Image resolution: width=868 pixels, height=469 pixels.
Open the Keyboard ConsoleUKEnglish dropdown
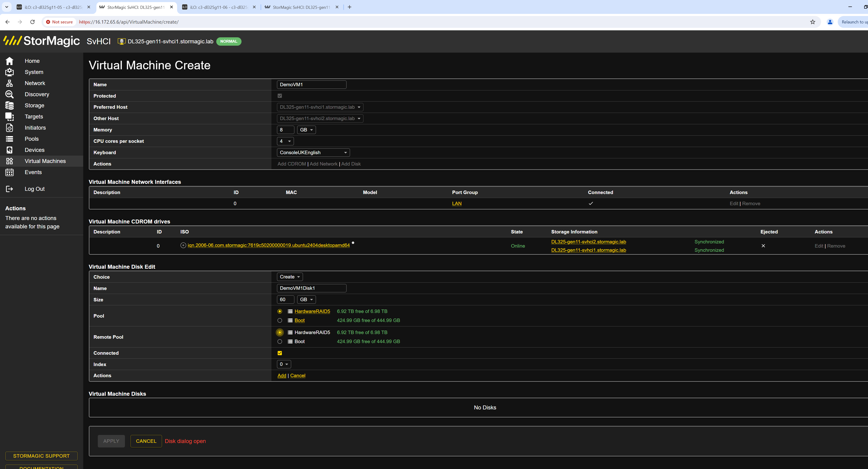pos(313,153)
